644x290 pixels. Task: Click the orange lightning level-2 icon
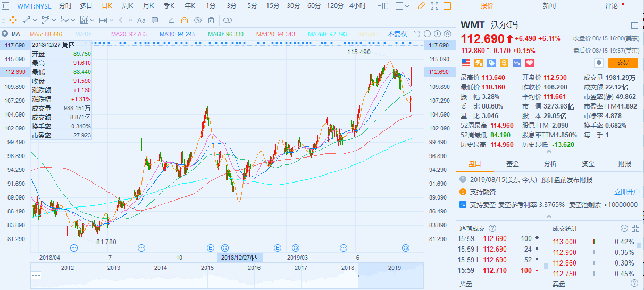[x=479, y=63]
